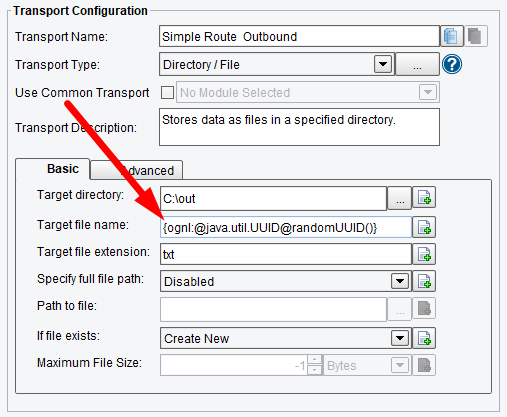Screen dimensions: 507x417
Task: Click insert-variable icon next to Target file extension
Action: [x=424, y=254]
